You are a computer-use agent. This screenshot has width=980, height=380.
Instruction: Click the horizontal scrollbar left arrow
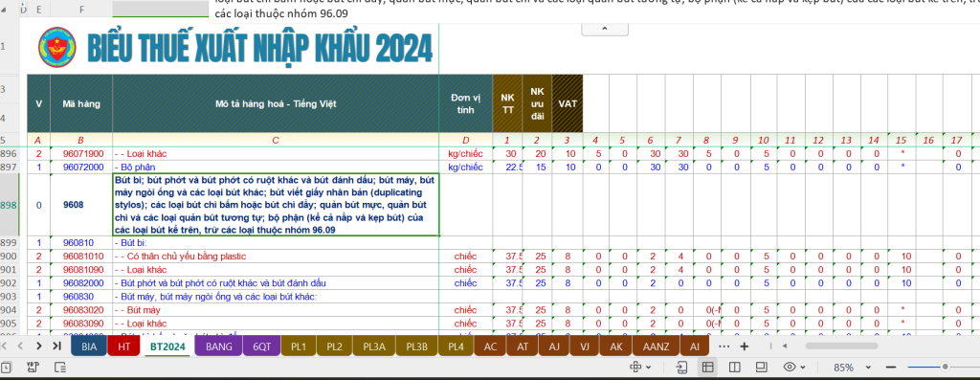click(x=785, y=346)
